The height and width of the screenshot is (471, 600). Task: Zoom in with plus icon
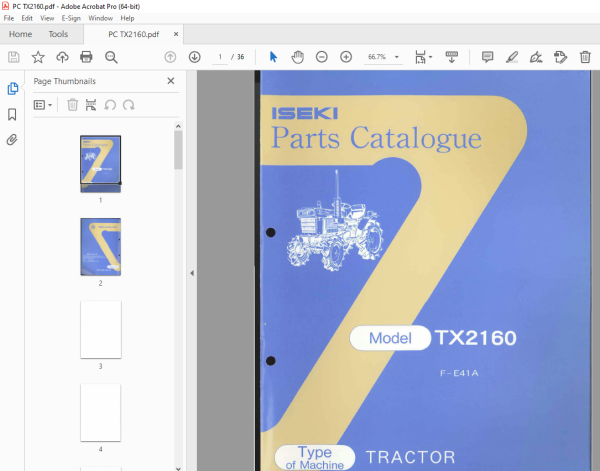click(346, 57)
